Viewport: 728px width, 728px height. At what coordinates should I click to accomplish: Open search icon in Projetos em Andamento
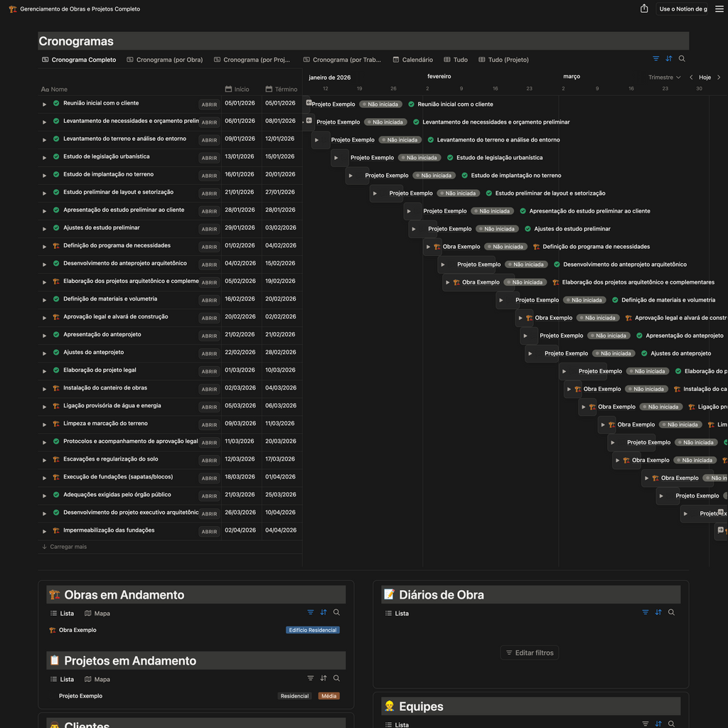(336, 678)
